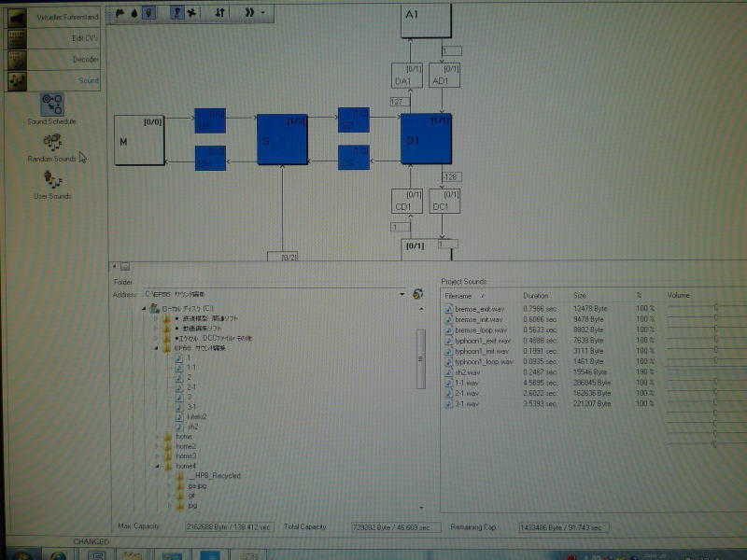Collapse the EF65 sound folder node
The image size is (747, 560).
click(x=156, y=348)
